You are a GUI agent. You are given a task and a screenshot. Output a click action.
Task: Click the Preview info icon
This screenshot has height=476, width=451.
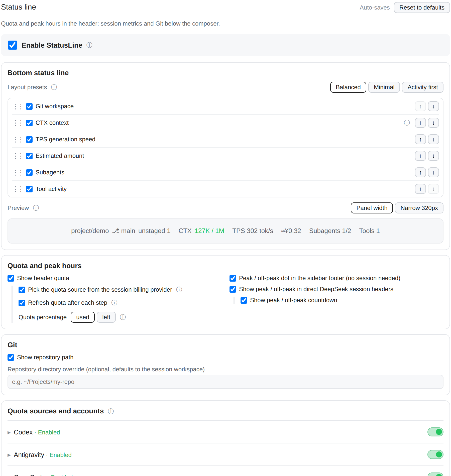pos(36,208)
